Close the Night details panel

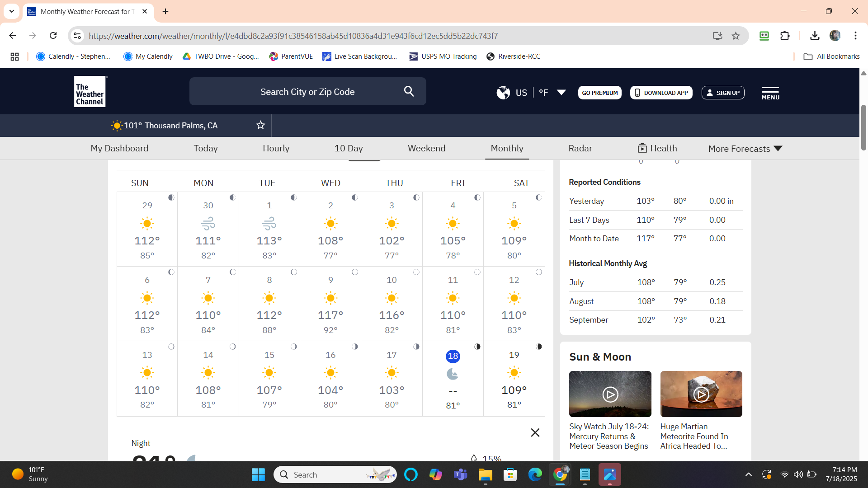point(535,432)
